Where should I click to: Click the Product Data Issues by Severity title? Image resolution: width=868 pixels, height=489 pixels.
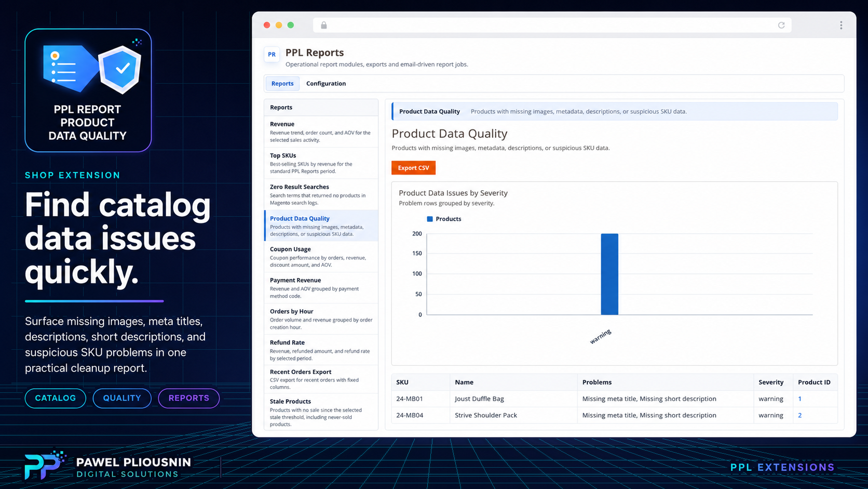453,193
